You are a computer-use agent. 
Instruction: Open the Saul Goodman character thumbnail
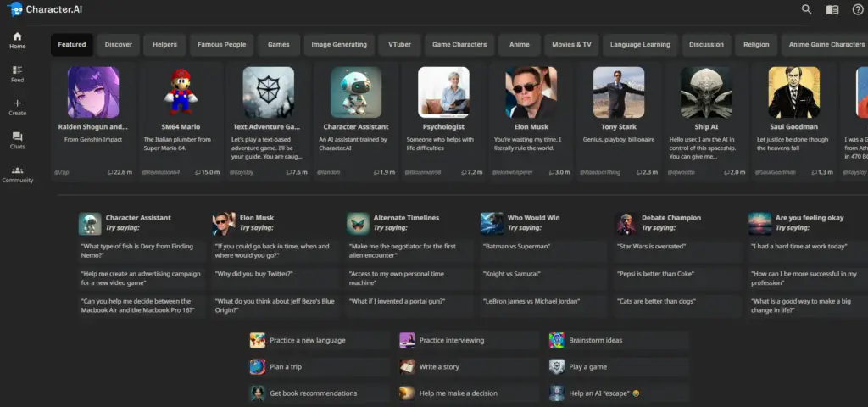(x=793, y=92)
